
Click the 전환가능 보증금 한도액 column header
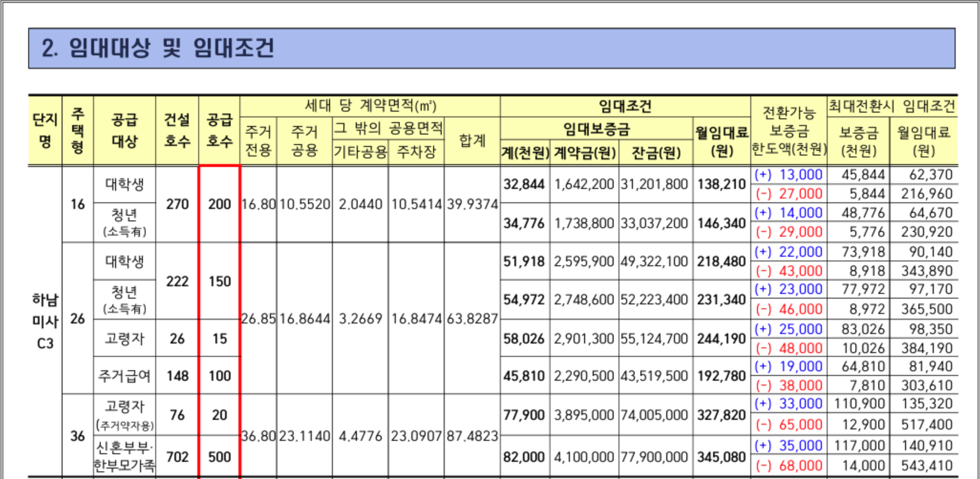(x=788, y=131)
